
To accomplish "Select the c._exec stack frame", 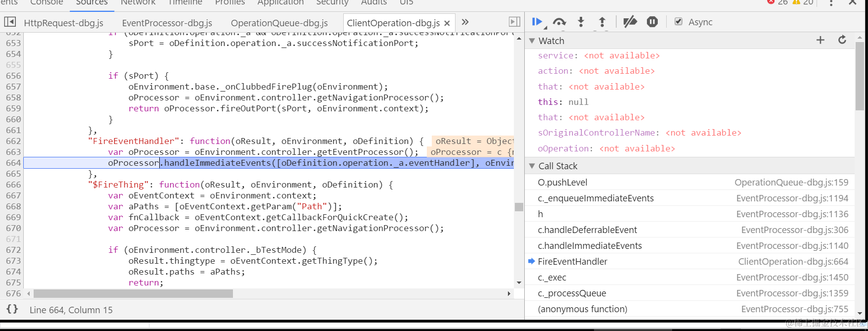I will tap(690, 277).
